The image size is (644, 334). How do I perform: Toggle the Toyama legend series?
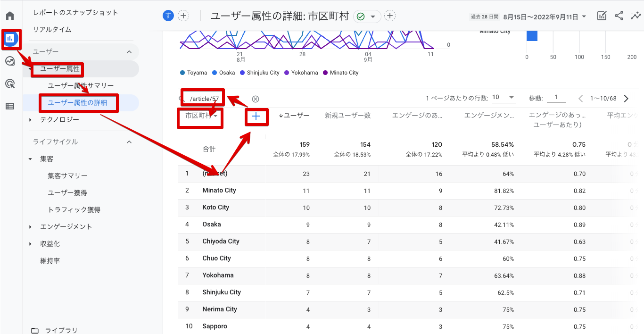(194, 73)
